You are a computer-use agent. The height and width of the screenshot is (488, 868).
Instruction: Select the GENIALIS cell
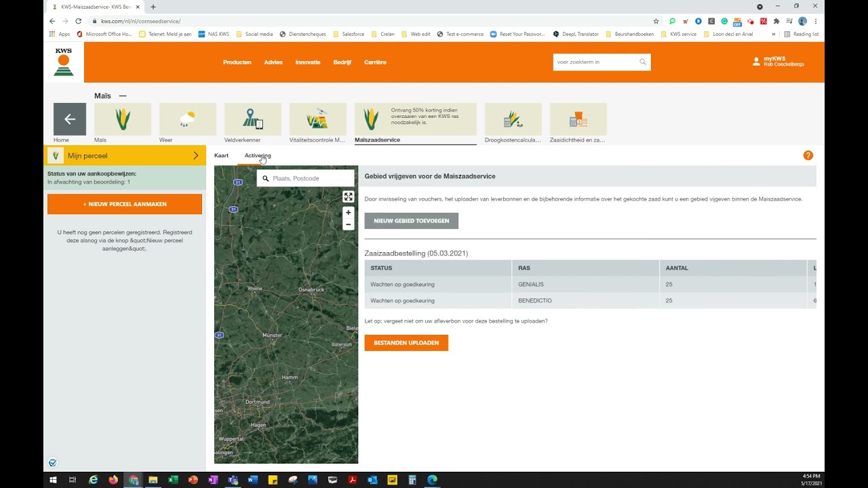[586, 285]
